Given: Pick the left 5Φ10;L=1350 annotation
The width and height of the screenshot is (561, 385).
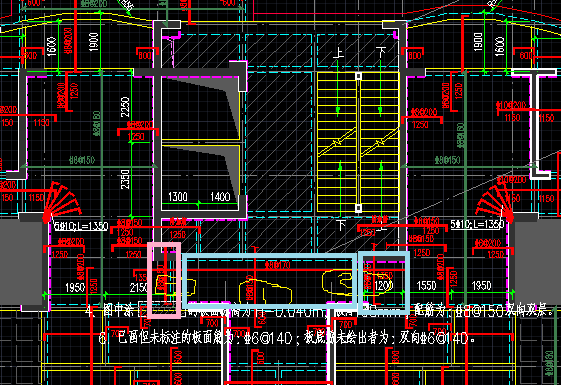Looking at the screenshot, I should pyautogui.click(x=81, y=226).
